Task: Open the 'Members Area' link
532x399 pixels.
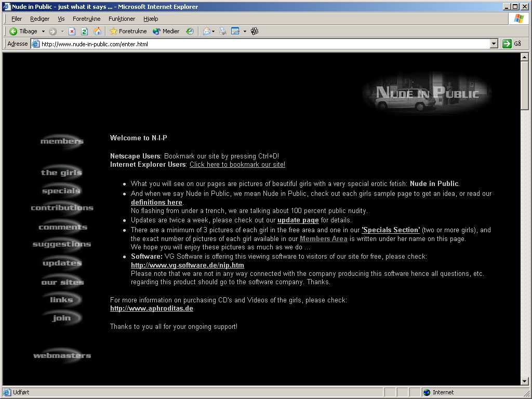Action: [323, 239]
